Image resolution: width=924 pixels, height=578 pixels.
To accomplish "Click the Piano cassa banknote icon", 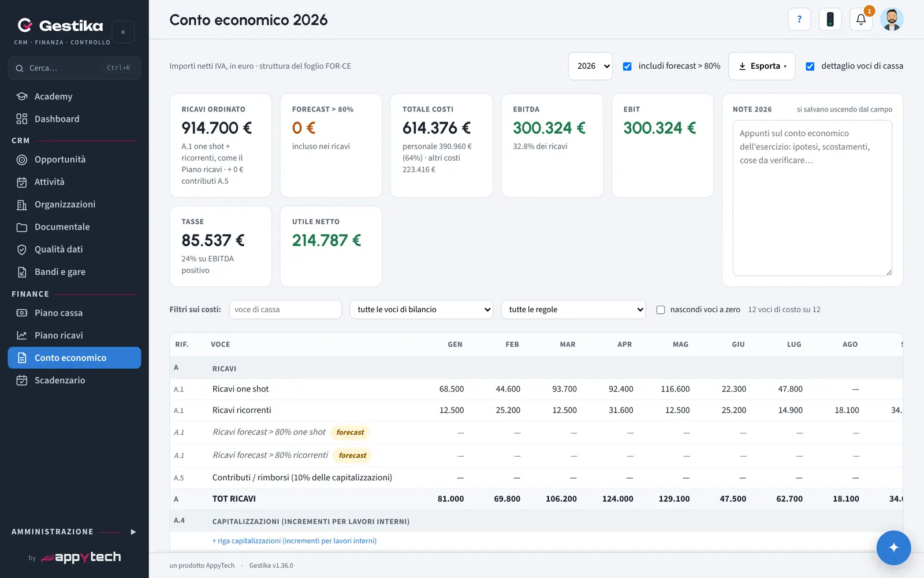I will click(22, 313).
